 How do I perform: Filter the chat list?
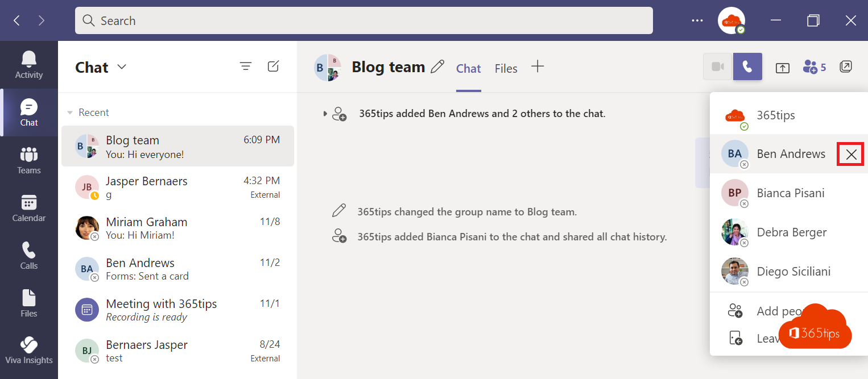click(246, 66)
